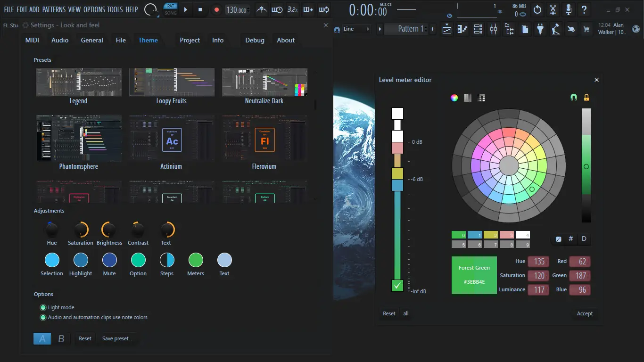Image resolution: width=644 pixels, height=362 pixels.
Task: Open the Line snap dropdown
Action: pos(357,29)
